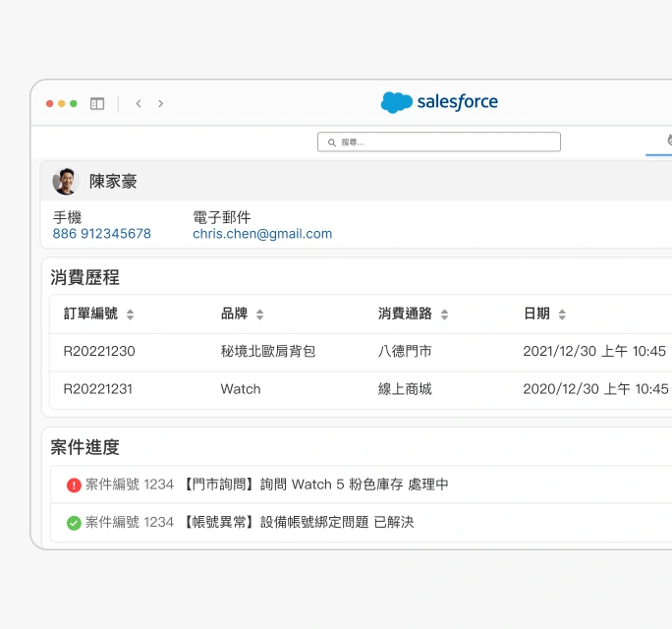
Task: Open the Salesforce logo home
Action: pos(439,102)
